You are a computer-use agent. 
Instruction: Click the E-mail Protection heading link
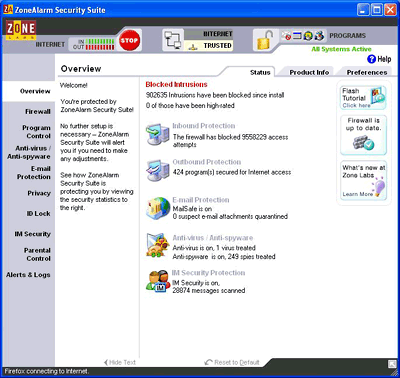(201, 200)
